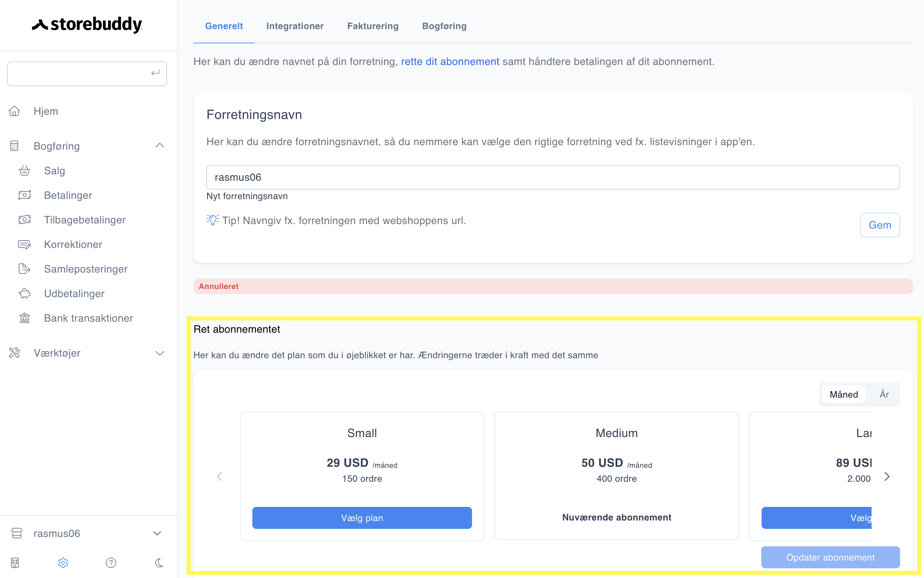Switch to the Bogføring tab
Viewport: 924px width, 578px height.
point(444,26)
